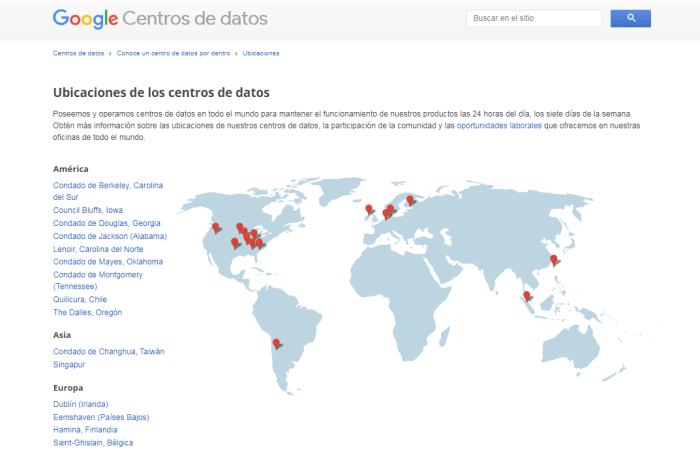Click the map pin in Finland
The height and width of the screenshot is (452, 700).
410,200
